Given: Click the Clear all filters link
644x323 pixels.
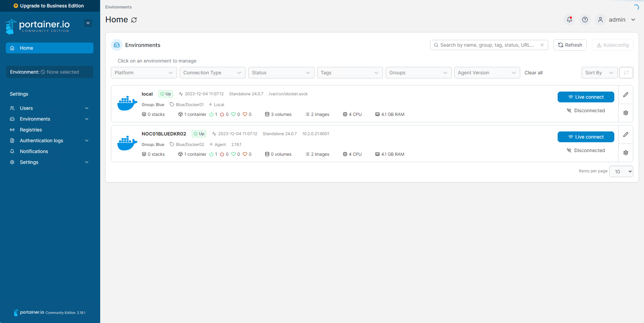Looking at the screenshot, I should [533, 73].
